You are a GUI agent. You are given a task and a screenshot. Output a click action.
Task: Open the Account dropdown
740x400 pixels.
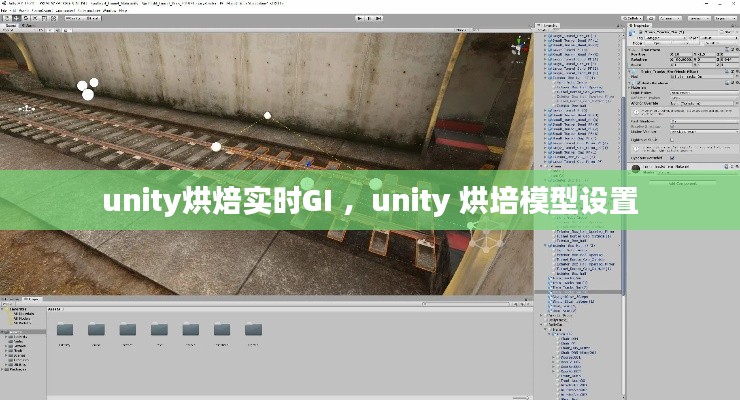[670, 18]
